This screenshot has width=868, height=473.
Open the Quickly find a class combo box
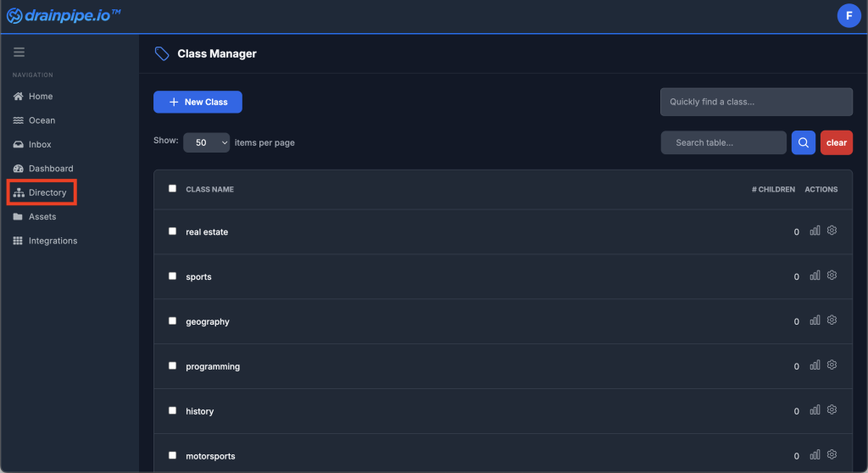(756, 102)
